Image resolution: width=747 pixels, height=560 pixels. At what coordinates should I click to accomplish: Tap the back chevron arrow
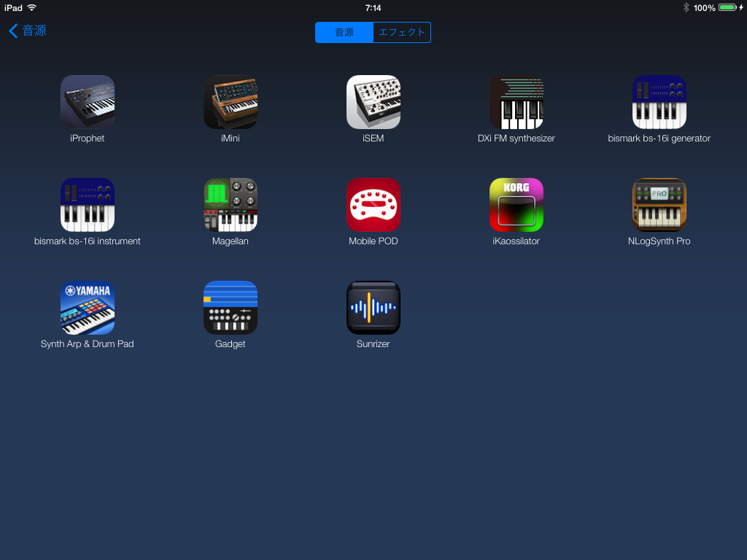[13, 31]
